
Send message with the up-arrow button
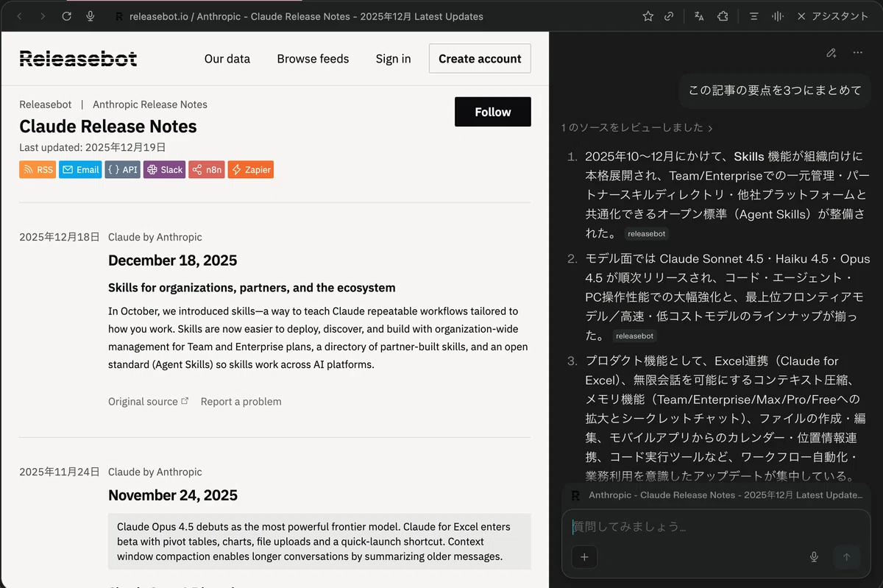coord(846,557)
